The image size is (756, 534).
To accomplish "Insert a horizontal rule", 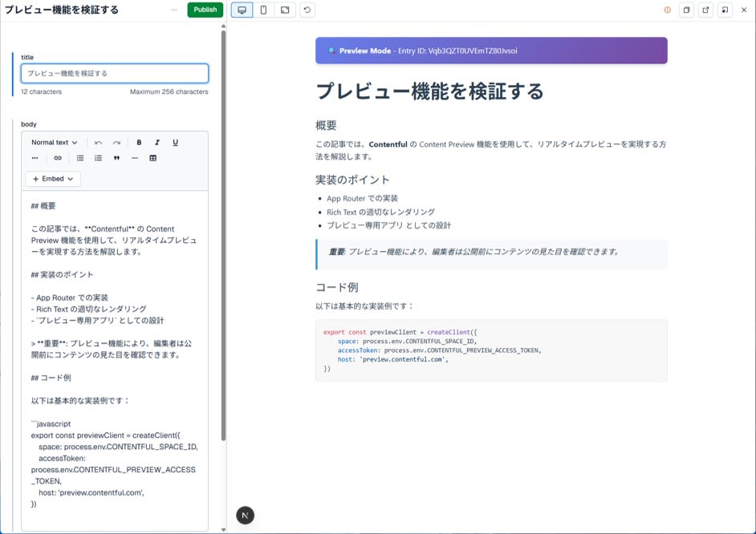I will point(135,158).
